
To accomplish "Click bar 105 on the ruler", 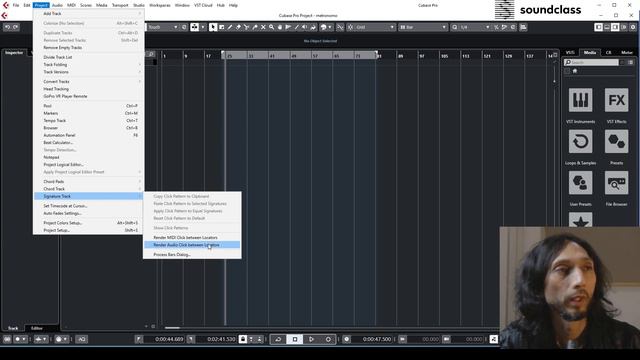I will click(x=444, y=56).
